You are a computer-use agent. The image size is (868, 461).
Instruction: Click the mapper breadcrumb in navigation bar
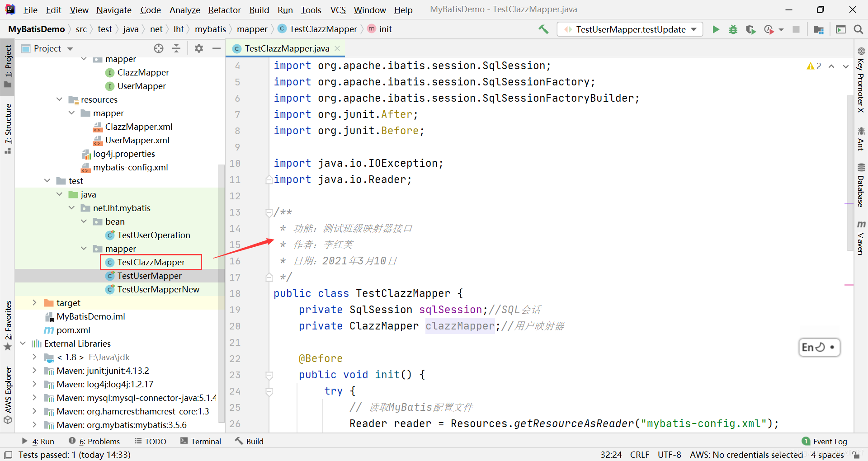(x=252, y=29)
